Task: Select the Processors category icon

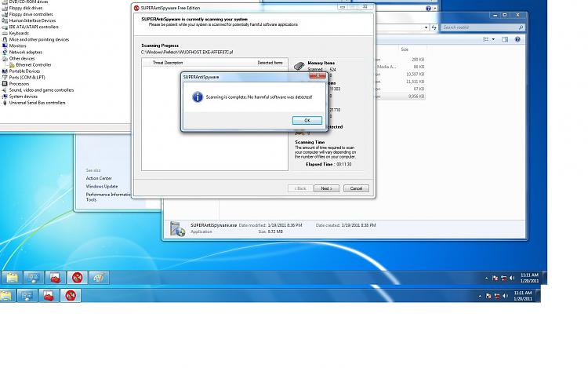Action: point(5,84)
